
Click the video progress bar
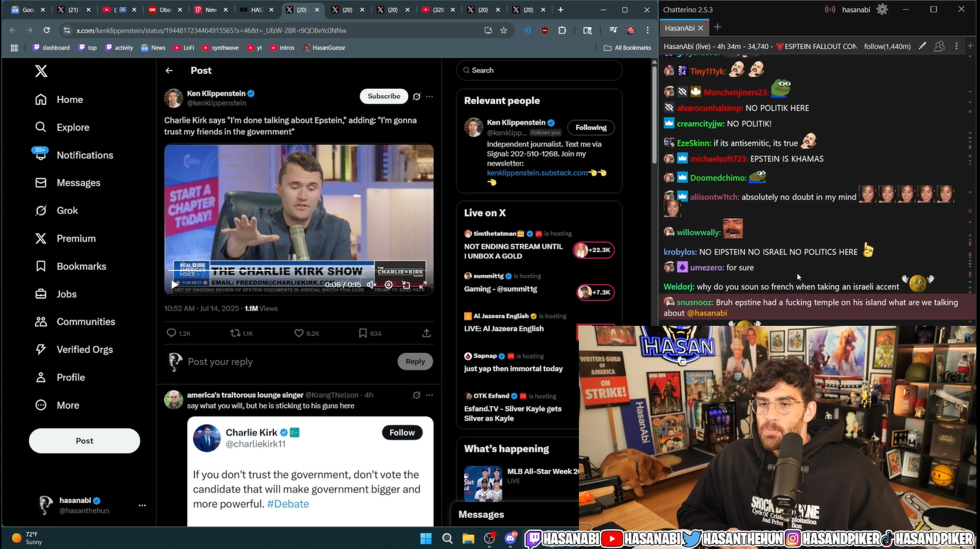299,272
